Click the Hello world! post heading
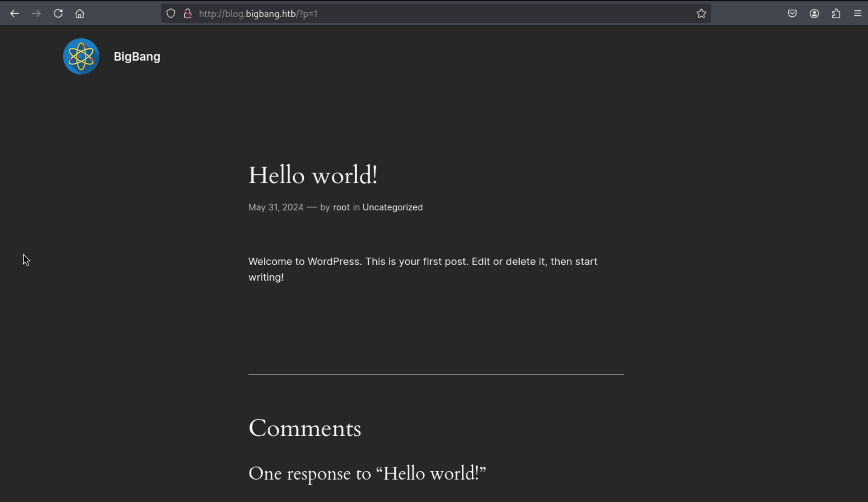Image resolution: width=868 pixels, height=502 pixels. coord(313,175)
